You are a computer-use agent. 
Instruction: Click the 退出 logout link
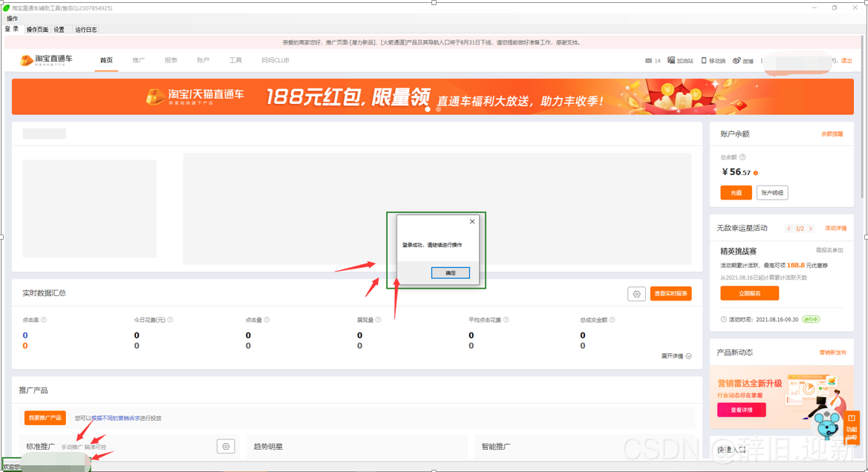pyautogui.click(x=846, y=61)
